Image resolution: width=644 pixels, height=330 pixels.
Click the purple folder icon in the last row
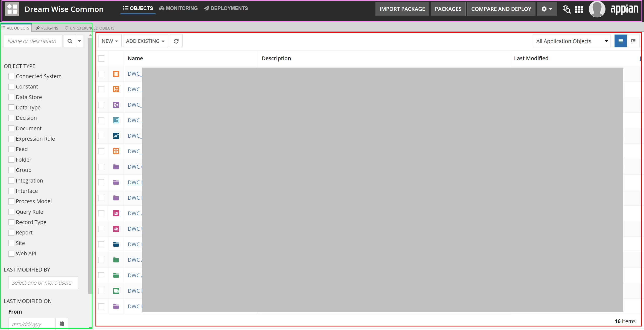pyautogui.click(x=116, y=306)
